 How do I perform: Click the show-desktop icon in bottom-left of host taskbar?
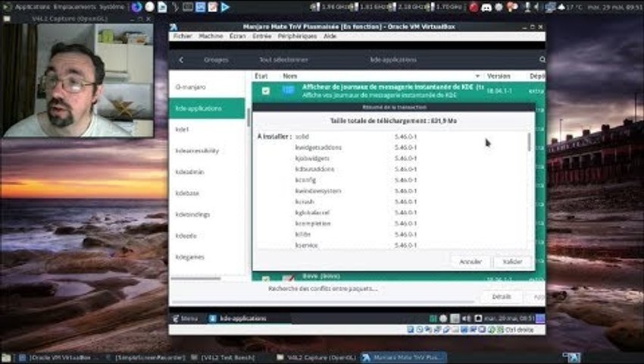pyautogui.click(x=6, y=358)
